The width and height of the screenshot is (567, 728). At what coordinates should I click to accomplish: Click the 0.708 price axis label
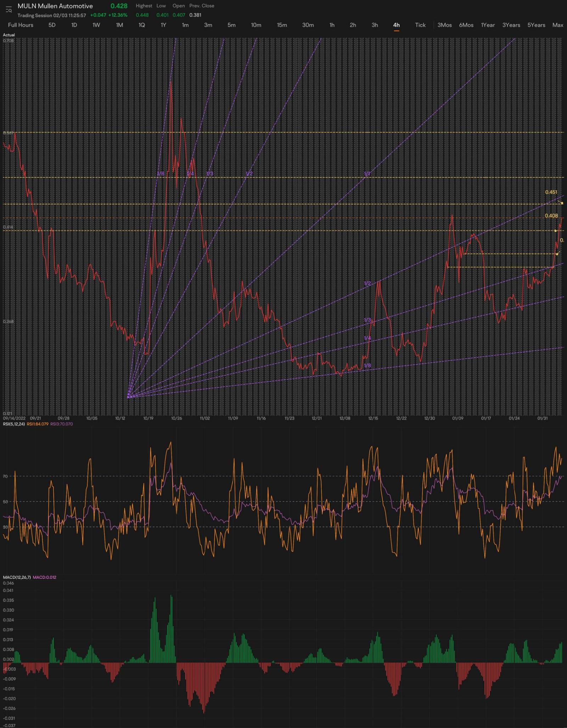point(9,41)
